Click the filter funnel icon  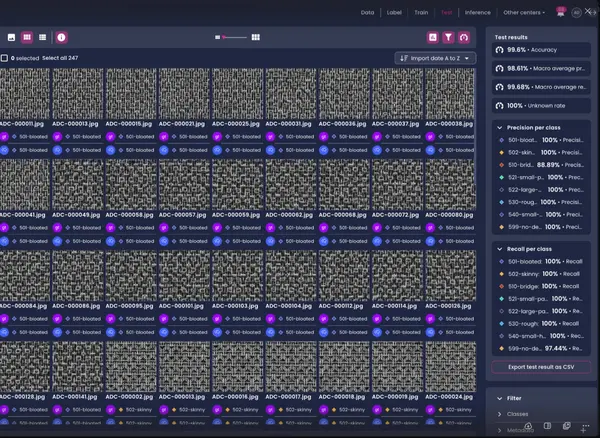[x=449, y=37]
